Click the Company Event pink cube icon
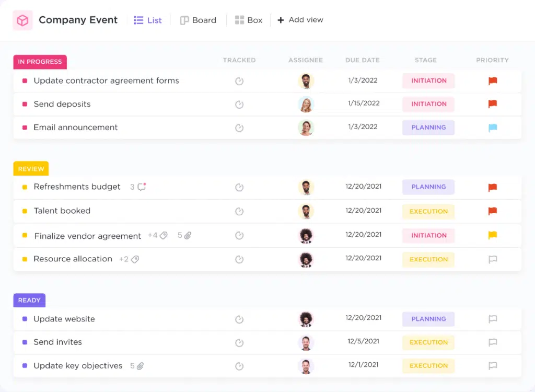The image size is (535, 392). point(22,20)
